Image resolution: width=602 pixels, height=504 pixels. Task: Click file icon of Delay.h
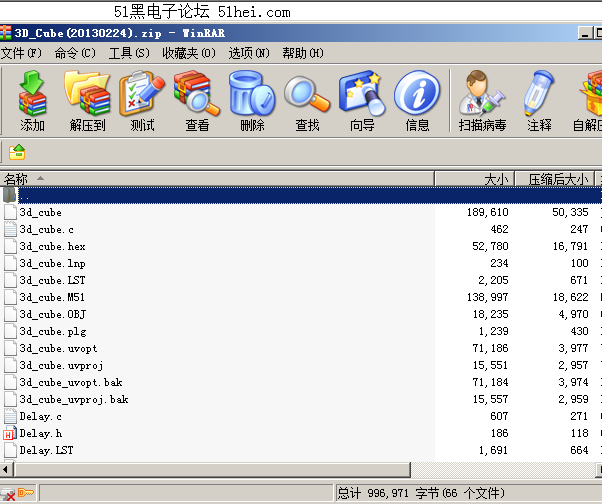10,433
